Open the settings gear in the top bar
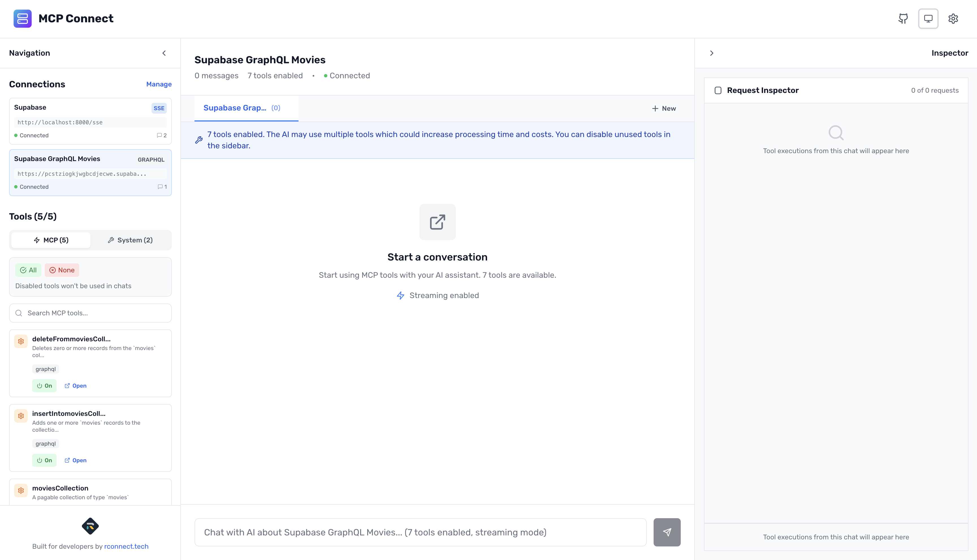Viewport: 977px width, 560px height. (x=953, y=18)
